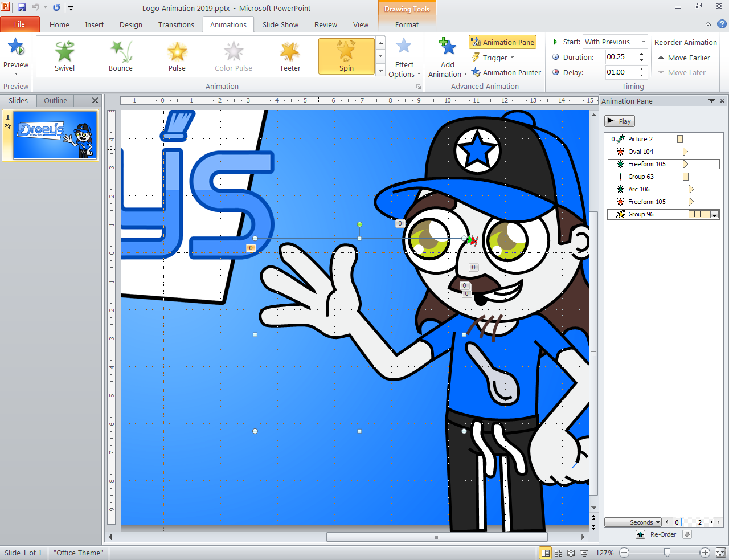The width and height of the screenshot is (729, 560).
Task: Zoom out using the minus button
Action: click(x=624, y=553)
